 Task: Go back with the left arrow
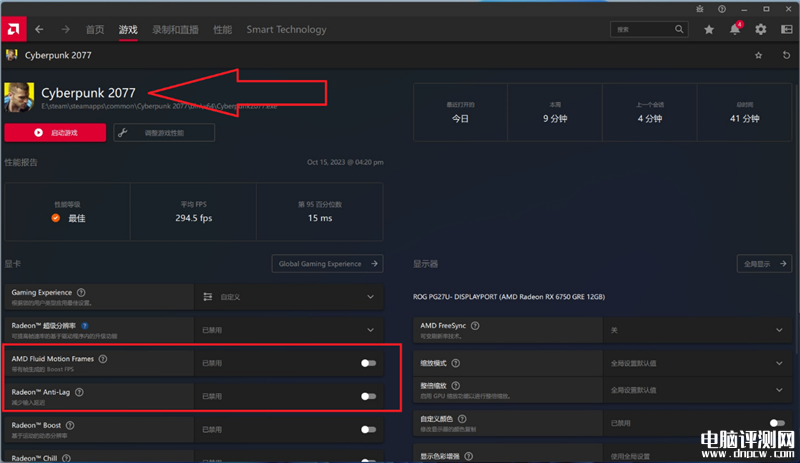pyautogui.click(x=39, y=30)
